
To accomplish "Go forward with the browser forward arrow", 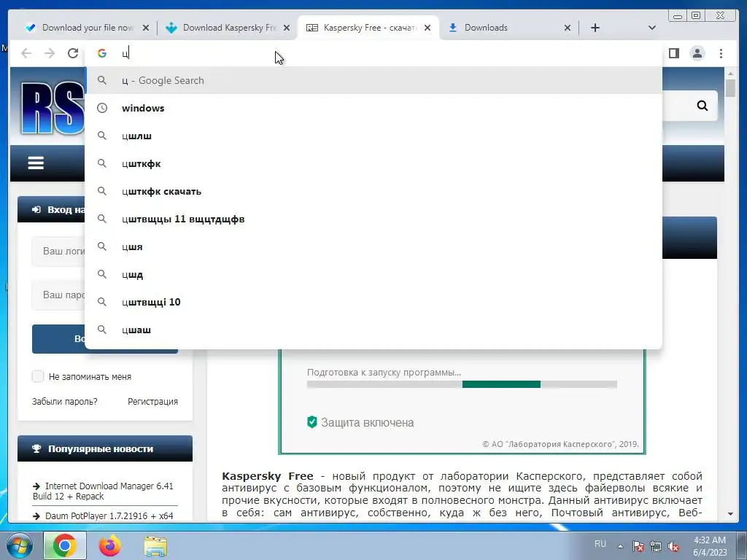I will pos(50,53).
